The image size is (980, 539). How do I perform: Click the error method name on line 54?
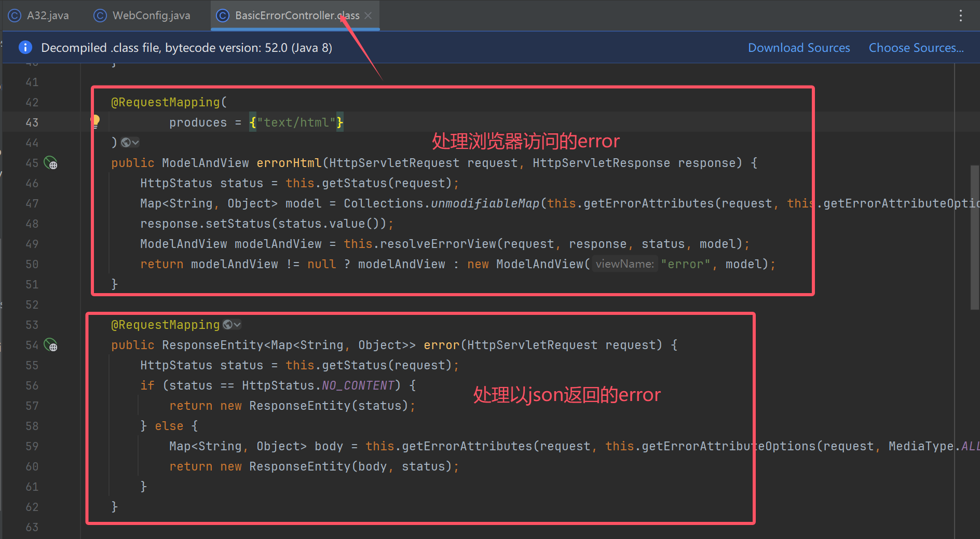tap(442, 345)
